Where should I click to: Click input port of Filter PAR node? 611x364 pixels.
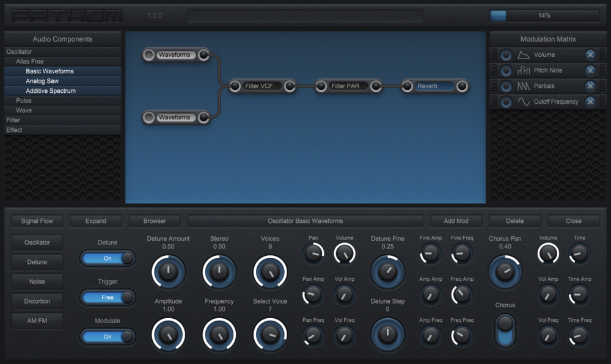click(x=321, y=86)
